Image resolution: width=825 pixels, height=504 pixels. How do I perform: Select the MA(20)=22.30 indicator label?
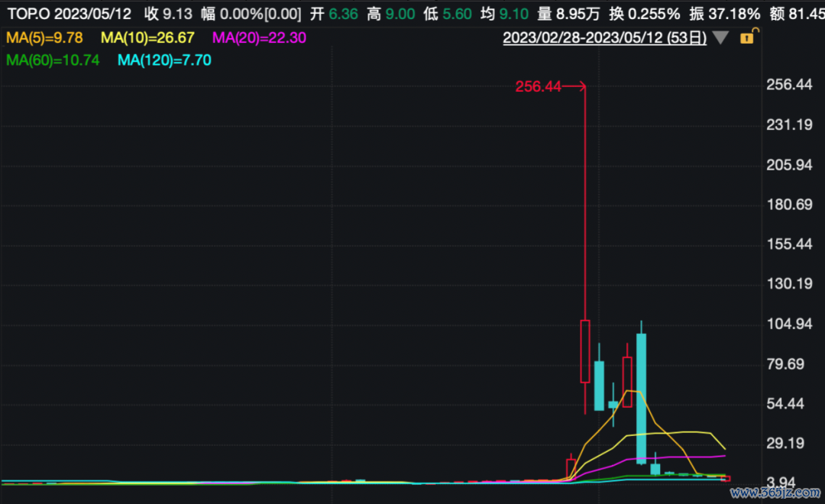tap(259, 38)
